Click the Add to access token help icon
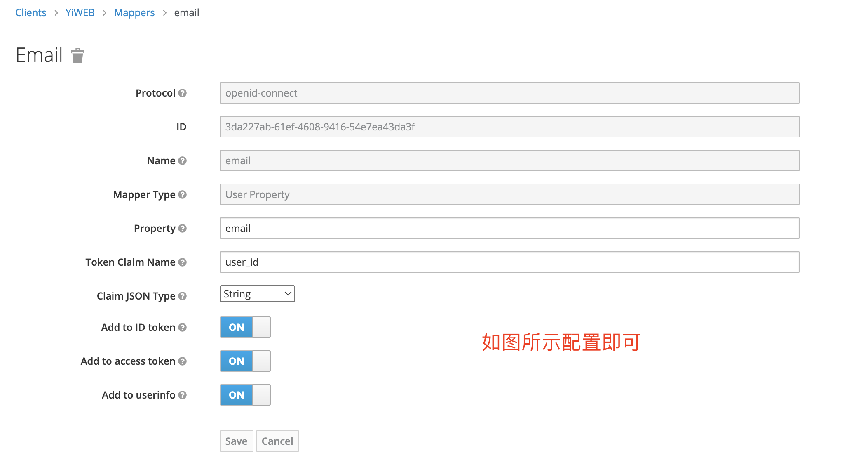Viewport: 868px width, 472px height. point(183,361)
